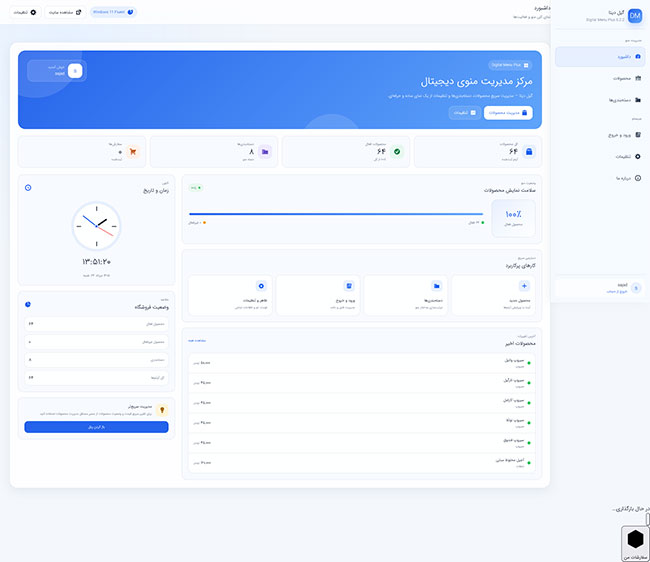This screenshot has height=562, width=650.
Task: Click the sajad user avatar in sidebar footer
Action: pos(636,288)
